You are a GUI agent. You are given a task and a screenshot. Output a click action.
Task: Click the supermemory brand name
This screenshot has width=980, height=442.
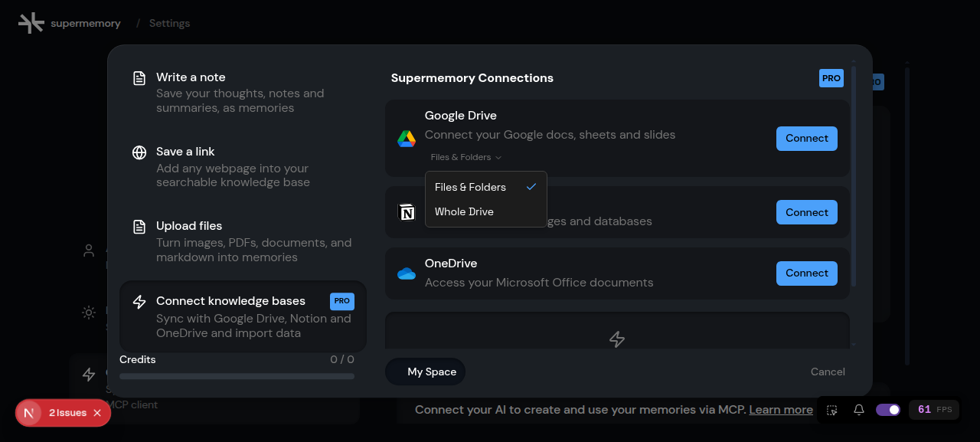tap(86, 23)
